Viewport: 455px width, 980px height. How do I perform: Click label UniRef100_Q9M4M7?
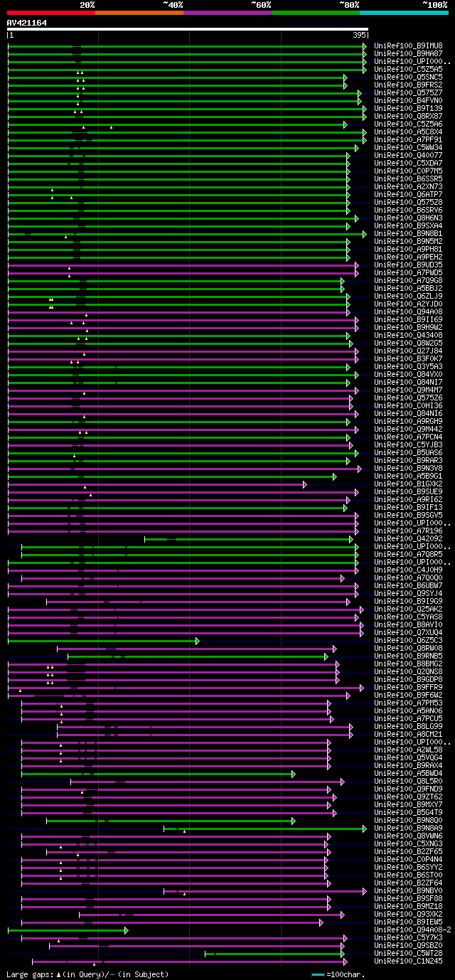tap(408, 390)
